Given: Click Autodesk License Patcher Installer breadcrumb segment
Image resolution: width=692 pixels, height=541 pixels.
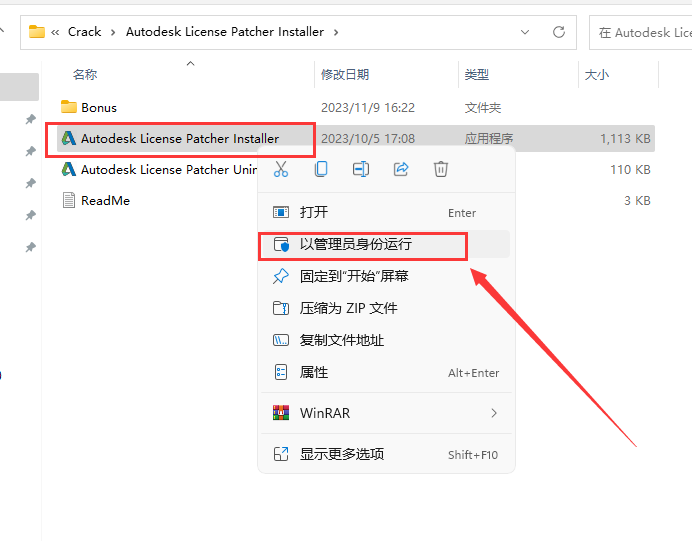Looking at the screenshot, I should coord(225,32).
